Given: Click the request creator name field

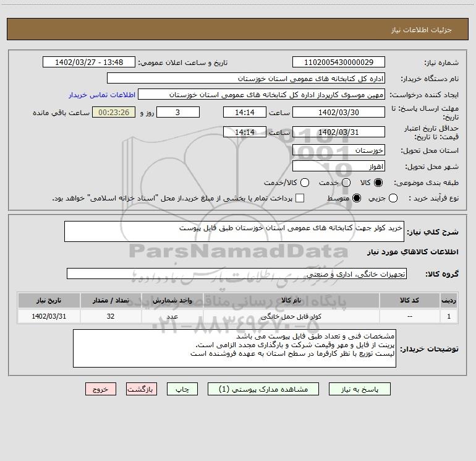Looking at the screenshot, I should (261, 95).
